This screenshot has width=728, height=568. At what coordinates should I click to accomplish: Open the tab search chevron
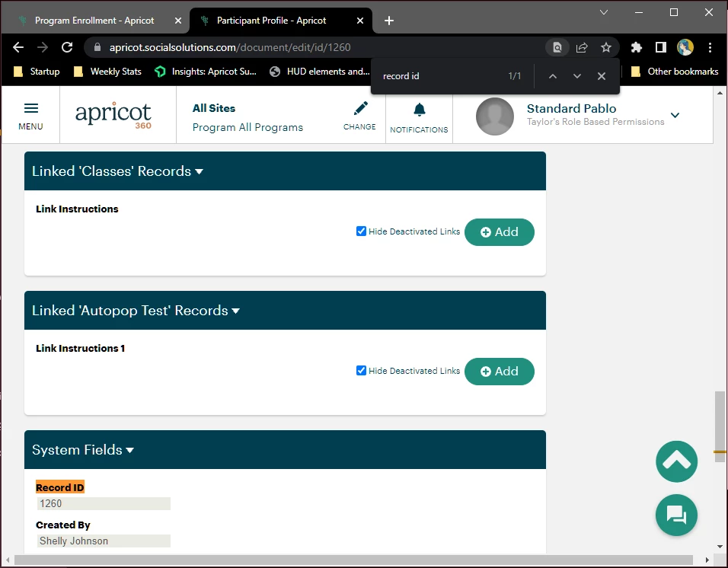pyautogui.click(x=604, y=12)
